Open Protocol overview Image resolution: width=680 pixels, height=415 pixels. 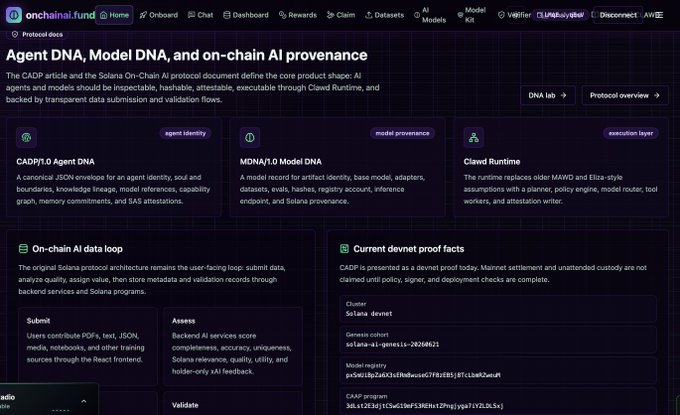624,95
